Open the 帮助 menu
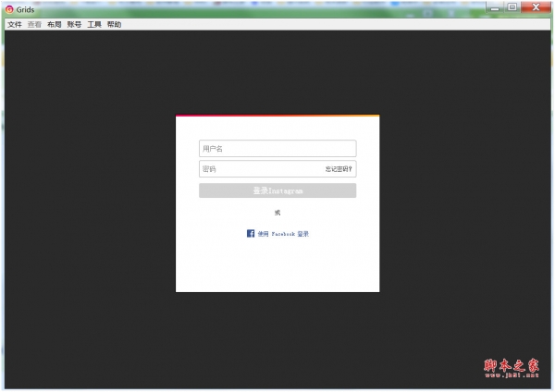Viewport: 555px width, 392px height. [x=114, y=24]
